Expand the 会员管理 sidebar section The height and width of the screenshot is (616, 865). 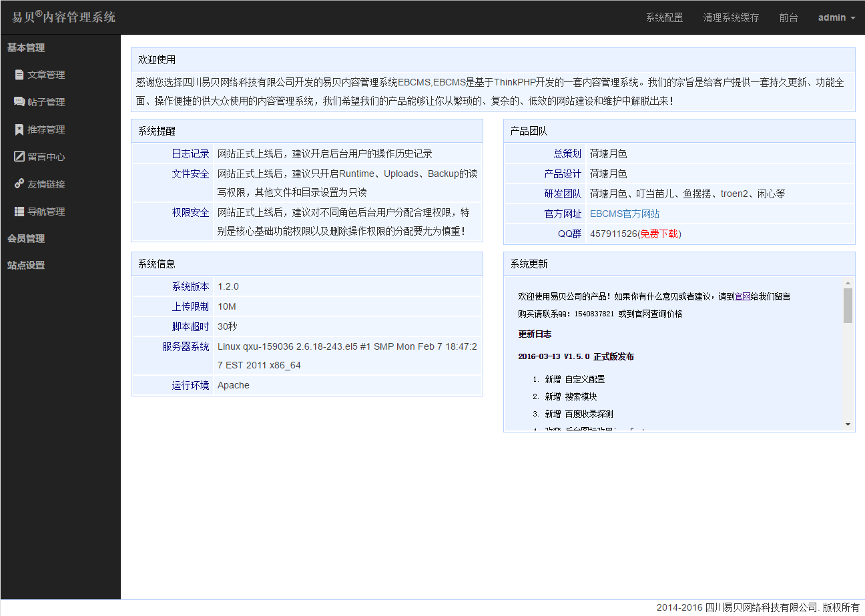[26, 238]
